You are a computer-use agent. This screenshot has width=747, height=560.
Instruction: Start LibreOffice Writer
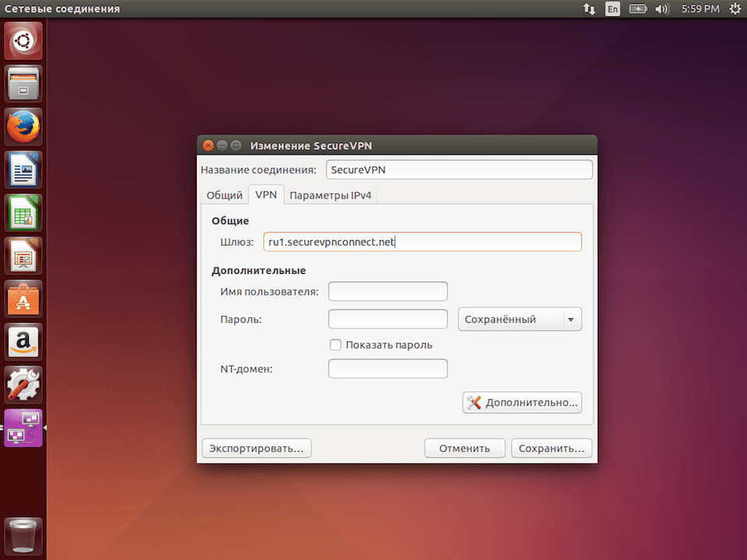[x=23, y=170]
